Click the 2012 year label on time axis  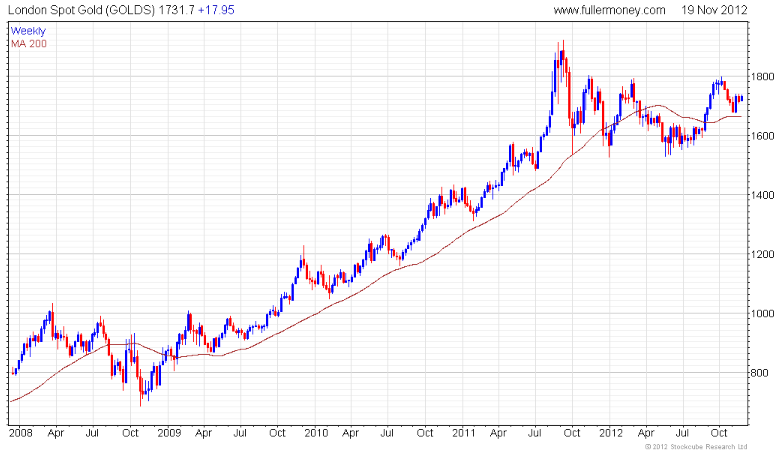pyautogui.click(x=611, y=433)
